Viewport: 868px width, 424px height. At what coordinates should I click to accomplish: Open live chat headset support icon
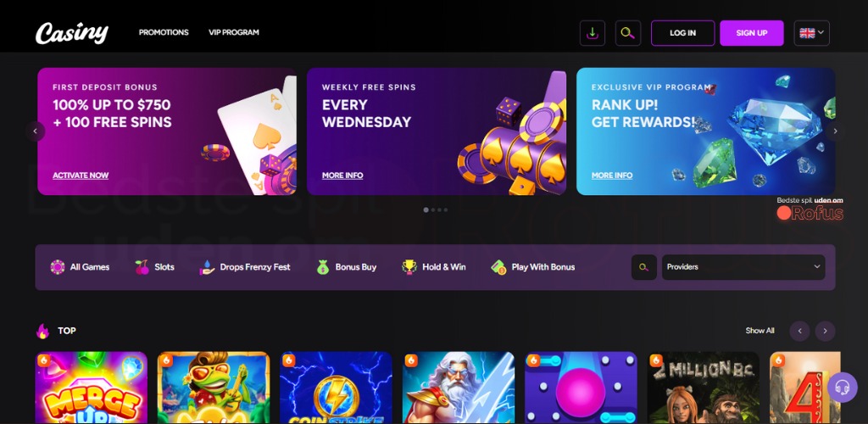(x=842, y=388)
